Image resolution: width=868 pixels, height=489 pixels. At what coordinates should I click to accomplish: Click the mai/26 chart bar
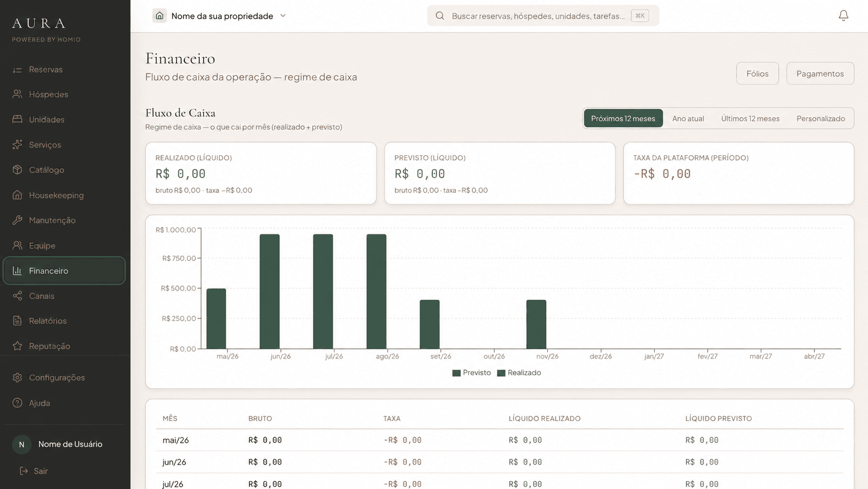pyautogui.click(x=216, y=319)
